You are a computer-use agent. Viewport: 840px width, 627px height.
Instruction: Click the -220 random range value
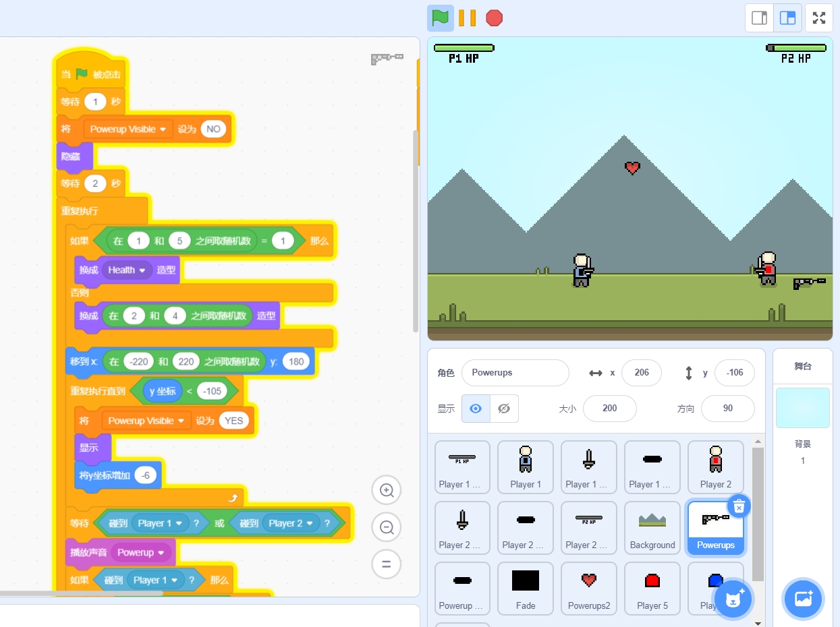point(139,362)
